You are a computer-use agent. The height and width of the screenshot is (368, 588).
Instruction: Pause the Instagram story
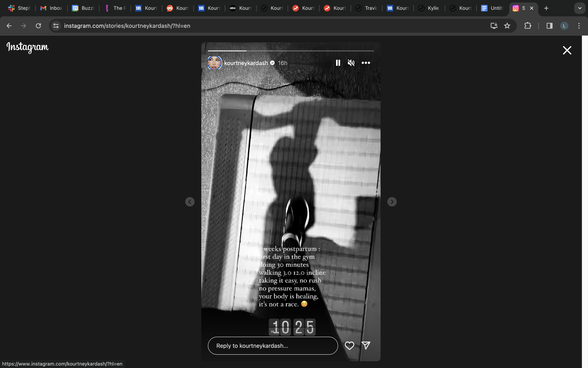pyautogui.click(x=338, y=63)
